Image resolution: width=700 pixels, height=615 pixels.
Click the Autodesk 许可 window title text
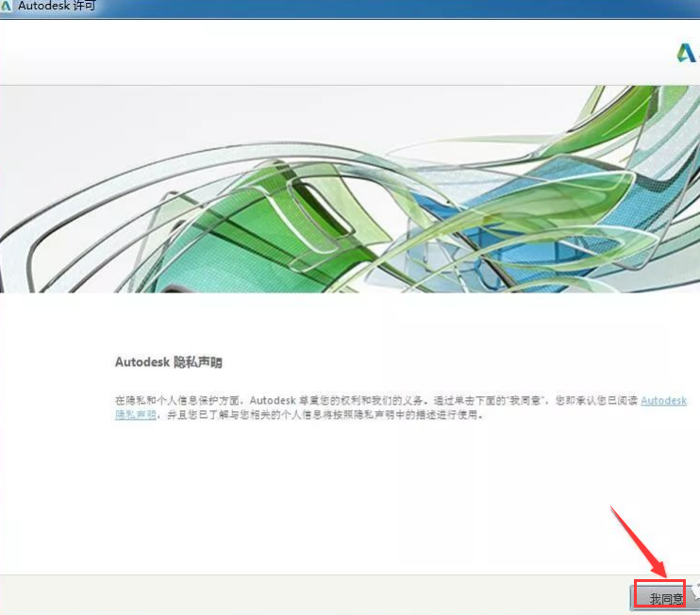pyautogui.click(x=57, y=6)
